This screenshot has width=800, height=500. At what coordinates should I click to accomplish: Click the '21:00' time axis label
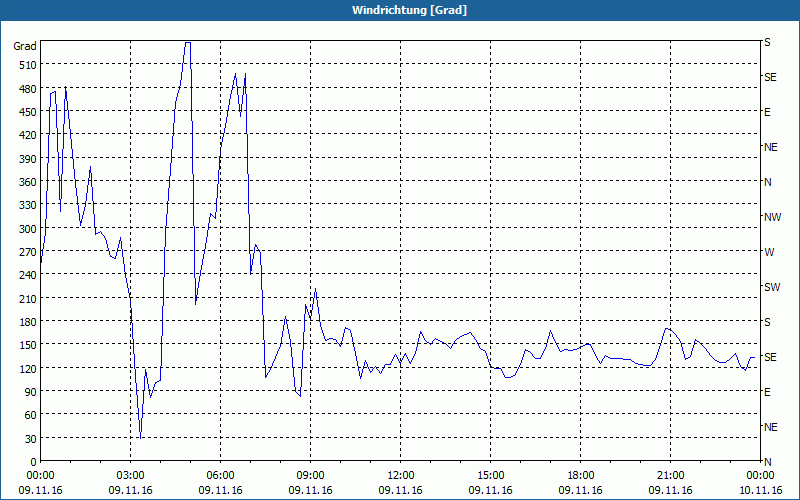(x=670, y=476)
